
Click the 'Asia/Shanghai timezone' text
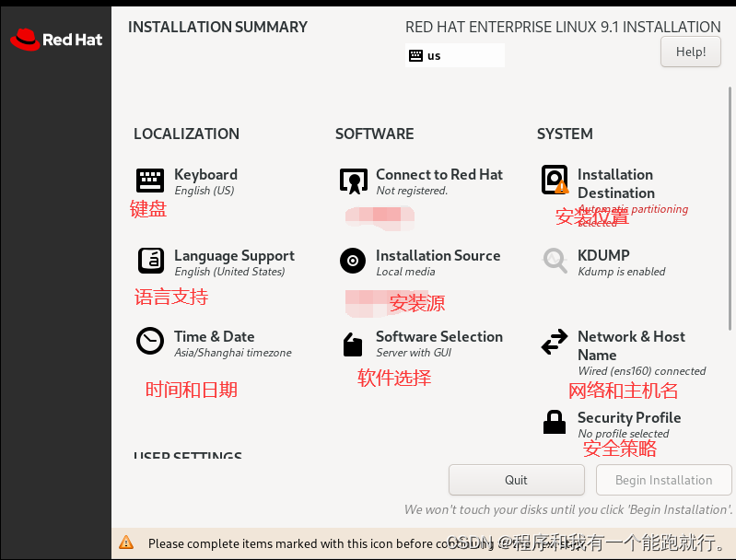233,353
